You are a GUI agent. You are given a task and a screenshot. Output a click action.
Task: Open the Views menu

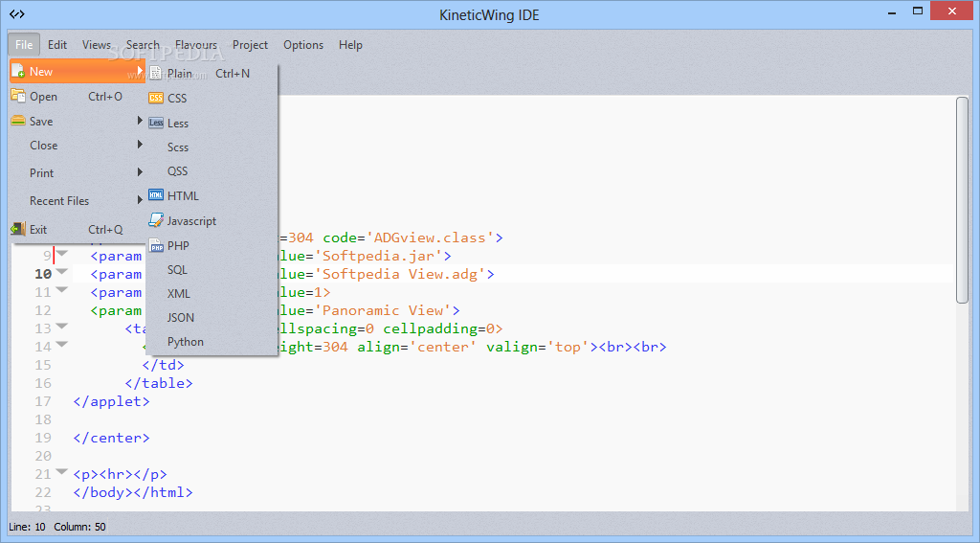(97, 44)
